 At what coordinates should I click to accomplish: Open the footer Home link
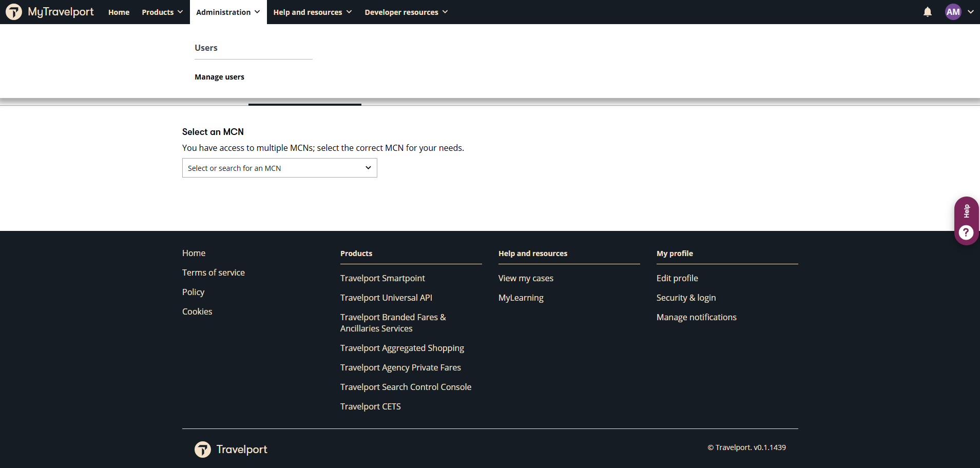194,253
